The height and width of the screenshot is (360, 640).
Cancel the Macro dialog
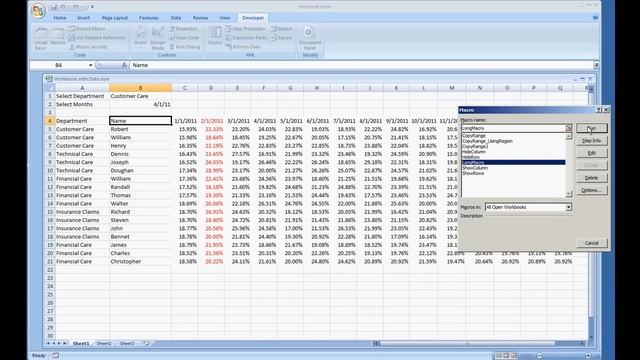point(591,243)
